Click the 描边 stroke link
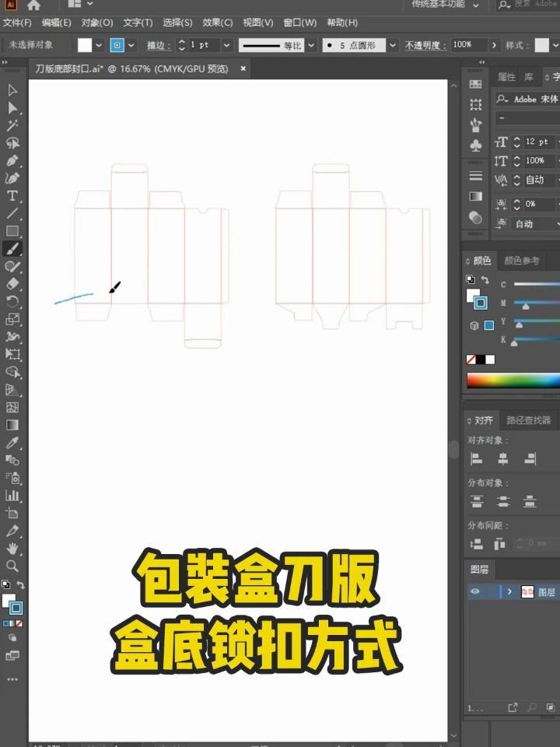This screenshot has height=747, width=560. coord(158,45)
